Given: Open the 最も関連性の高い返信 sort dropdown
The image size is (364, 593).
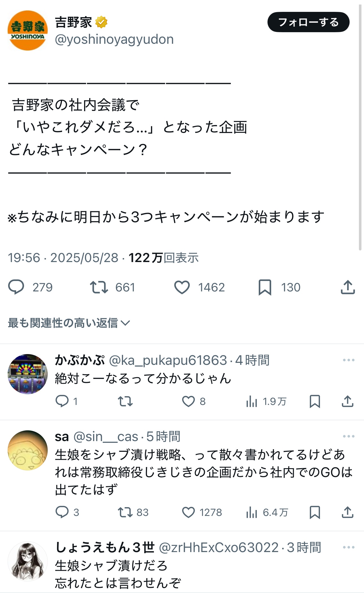Looking at the screenshot, I should pos(69,323).
